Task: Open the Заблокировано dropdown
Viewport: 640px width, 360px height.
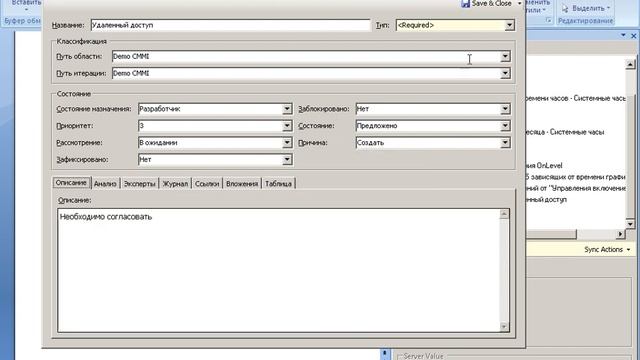Action: [x=505, y=109]
